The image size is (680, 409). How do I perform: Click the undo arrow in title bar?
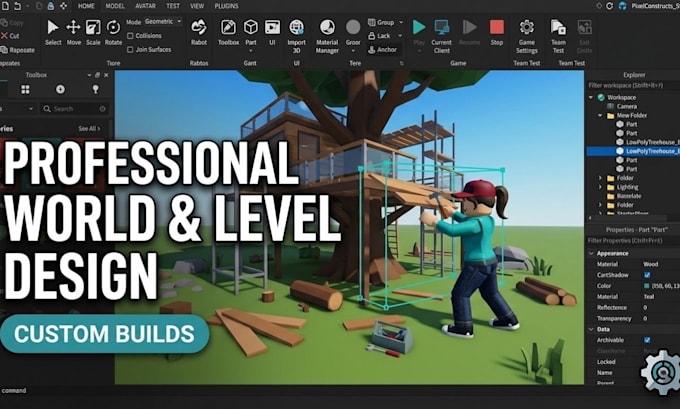coord(18,6)
